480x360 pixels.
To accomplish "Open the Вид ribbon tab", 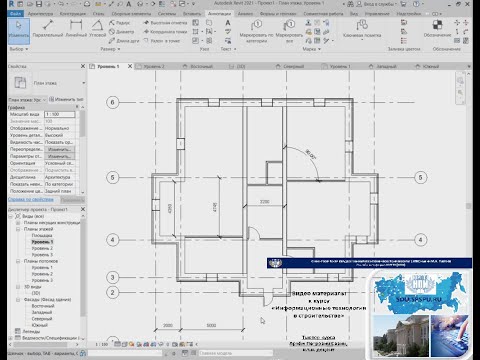I will 354,14.
